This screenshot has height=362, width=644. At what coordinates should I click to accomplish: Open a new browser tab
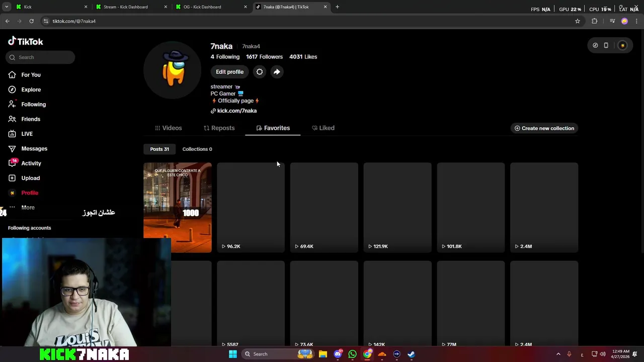tap(337, 7)
